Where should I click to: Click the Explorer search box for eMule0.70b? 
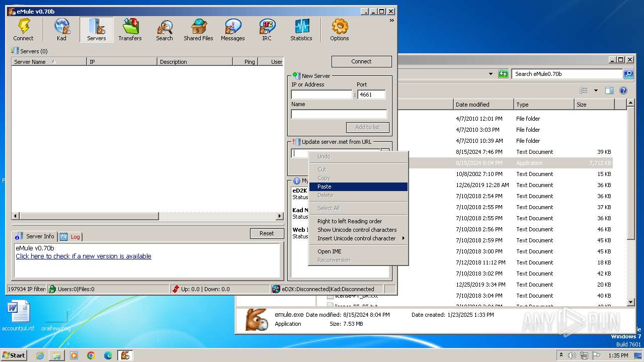pos(567,74)
